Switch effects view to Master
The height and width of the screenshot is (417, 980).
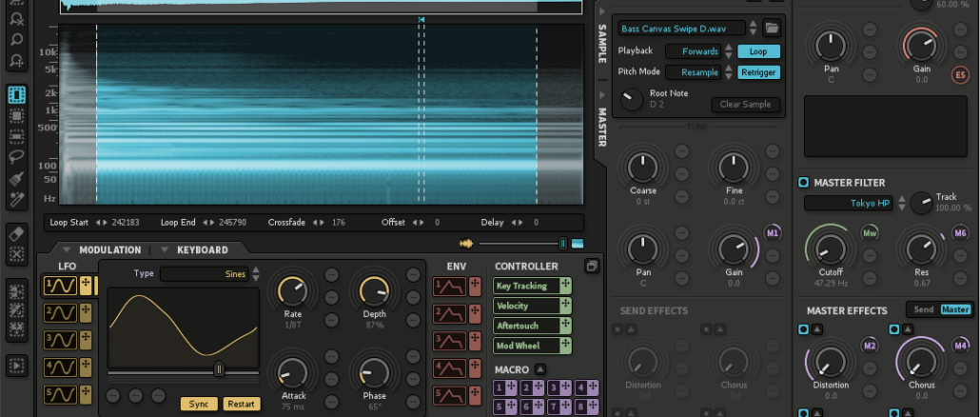click(x=955, y=309)
